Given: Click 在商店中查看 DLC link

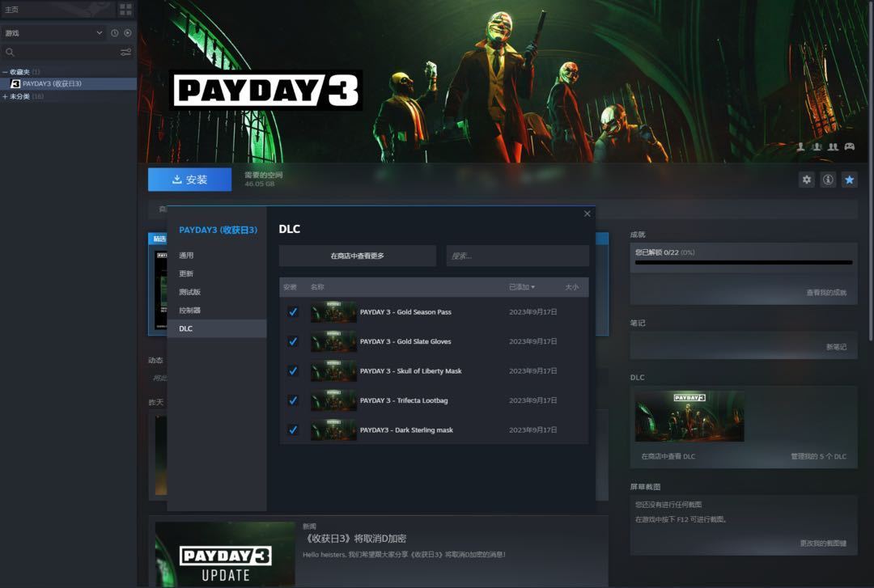Looking at the screenshot, I should tap(668, 456).
